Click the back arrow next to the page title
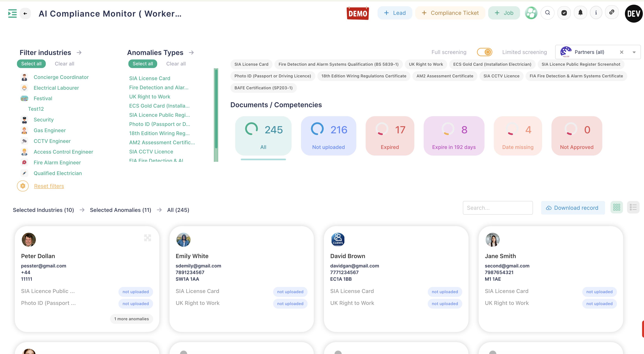The height and width of the screenshot is (354, 644). pos(25,13)
